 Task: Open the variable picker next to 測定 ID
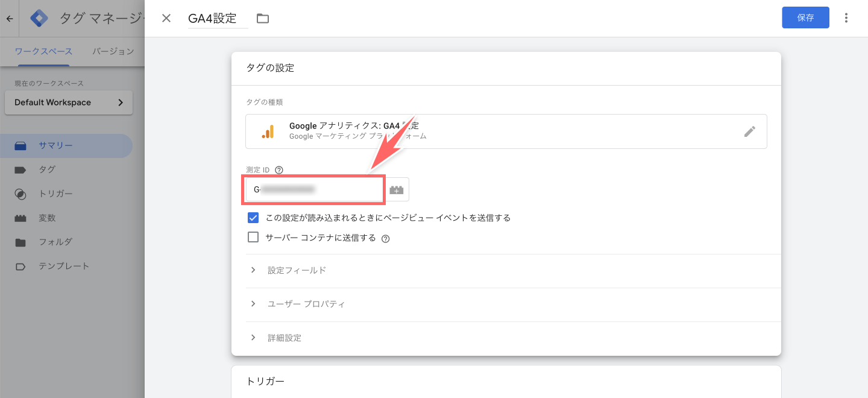[397, 189]
